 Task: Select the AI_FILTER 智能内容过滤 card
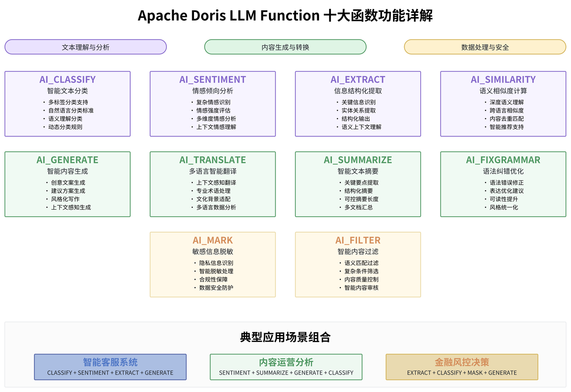click(x=357, y=264)
